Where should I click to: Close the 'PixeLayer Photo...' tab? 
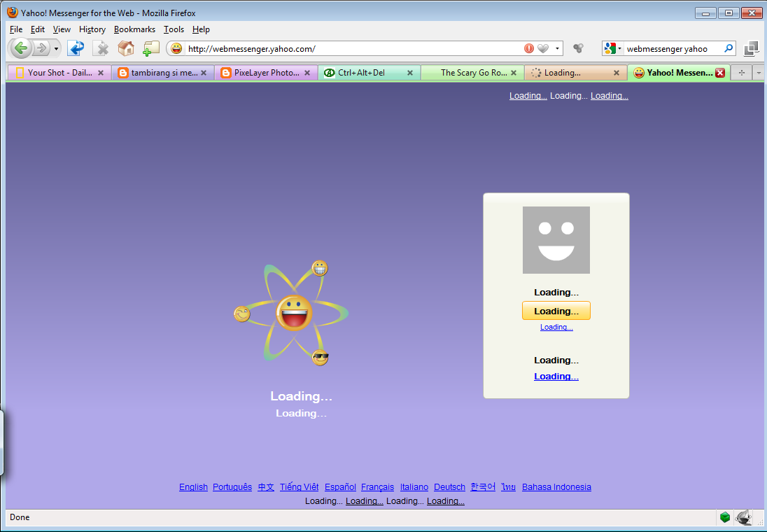[x=307, y=72]
